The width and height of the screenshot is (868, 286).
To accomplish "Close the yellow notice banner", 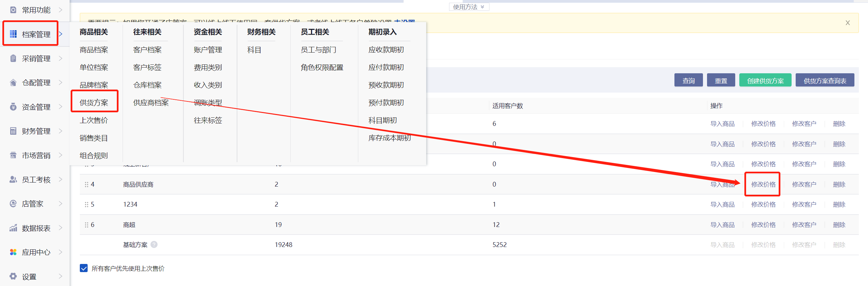I will 847,23.
